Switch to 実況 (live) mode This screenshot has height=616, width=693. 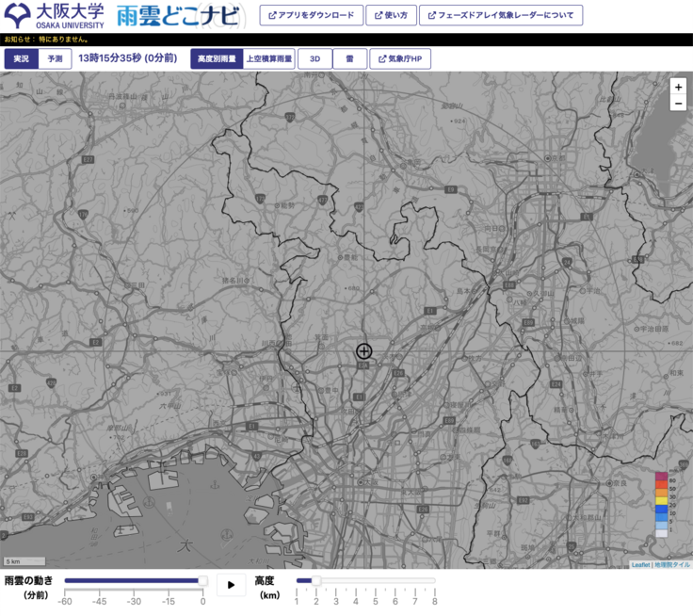tap(21, 58)
